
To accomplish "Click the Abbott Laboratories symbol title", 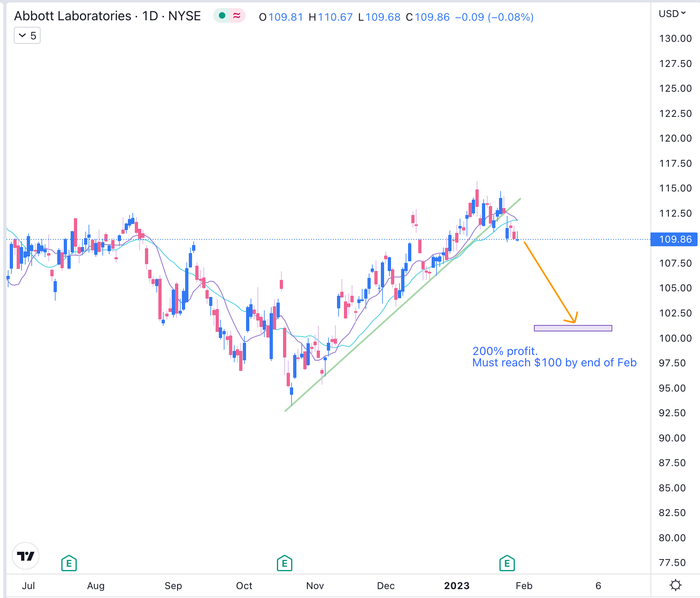I will coord(108,16).
